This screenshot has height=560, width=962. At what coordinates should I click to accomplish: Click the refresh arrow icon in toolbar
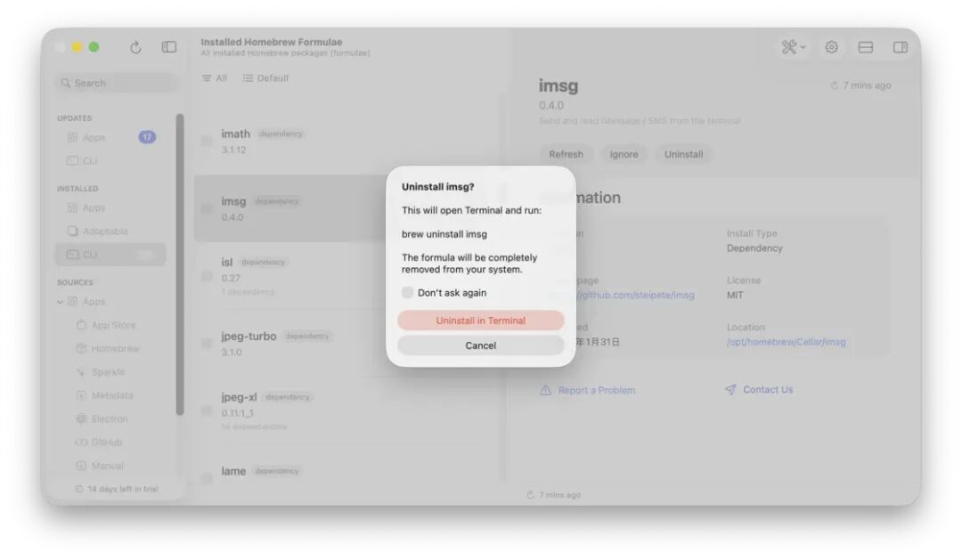135,47
